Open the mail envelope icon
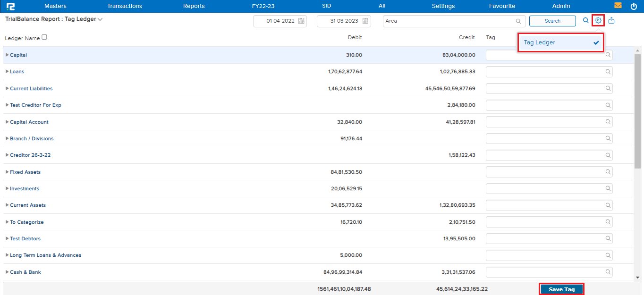The image size is (644, 295). 618,6
